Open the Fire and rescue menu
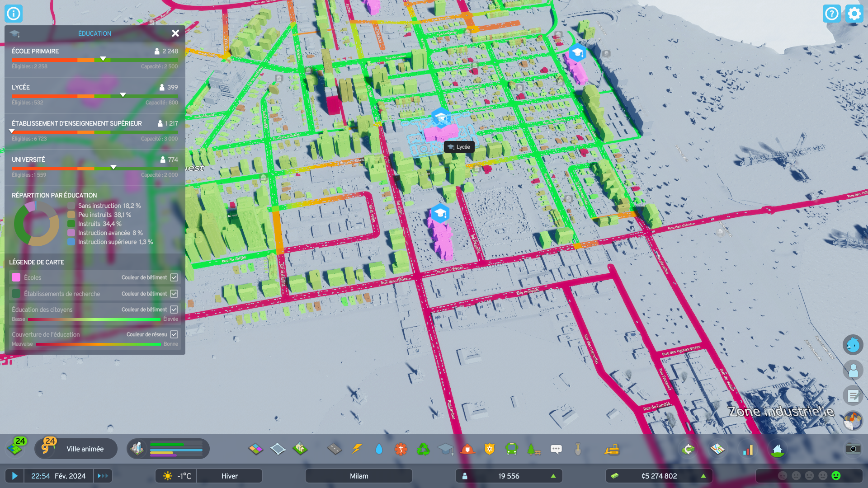868x488 pixels. click(467, 449)
